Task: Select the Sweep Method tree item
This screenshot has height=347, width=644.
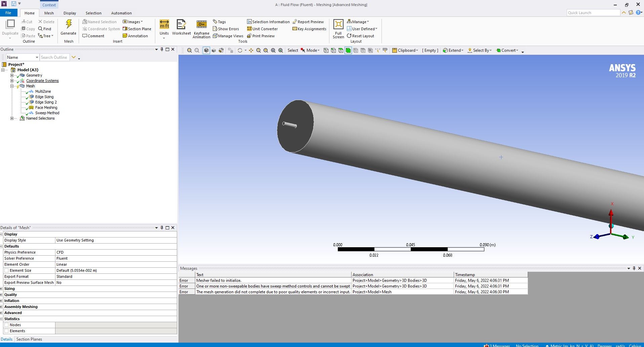Action: point(47,113)
